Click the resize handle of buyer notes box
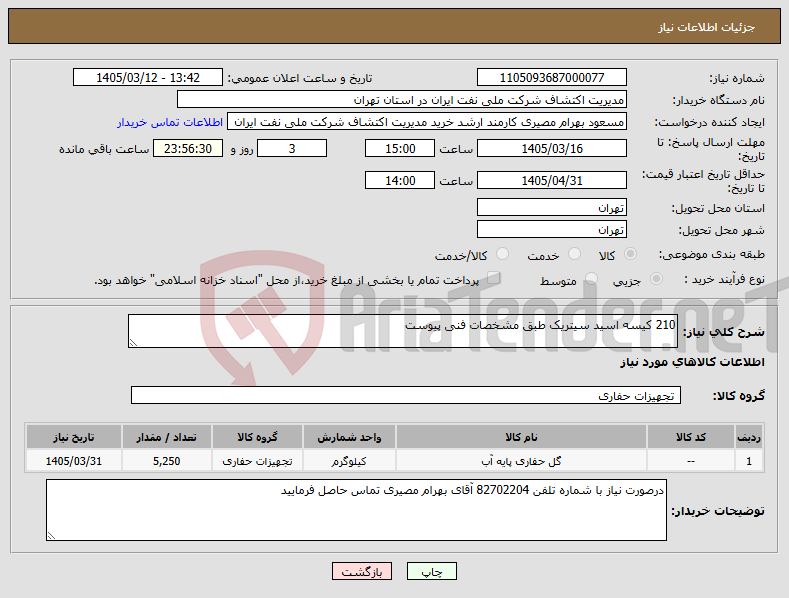 (x=51, y=536)
